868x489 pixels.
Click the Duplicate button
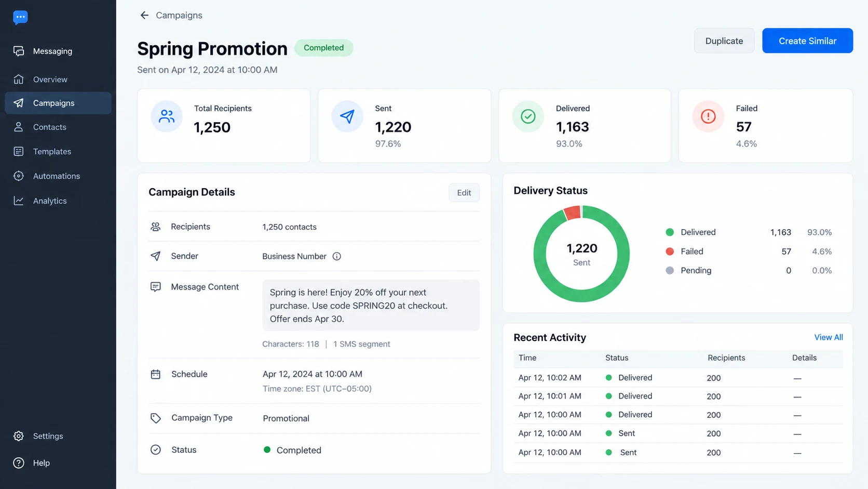click(724, 41)
